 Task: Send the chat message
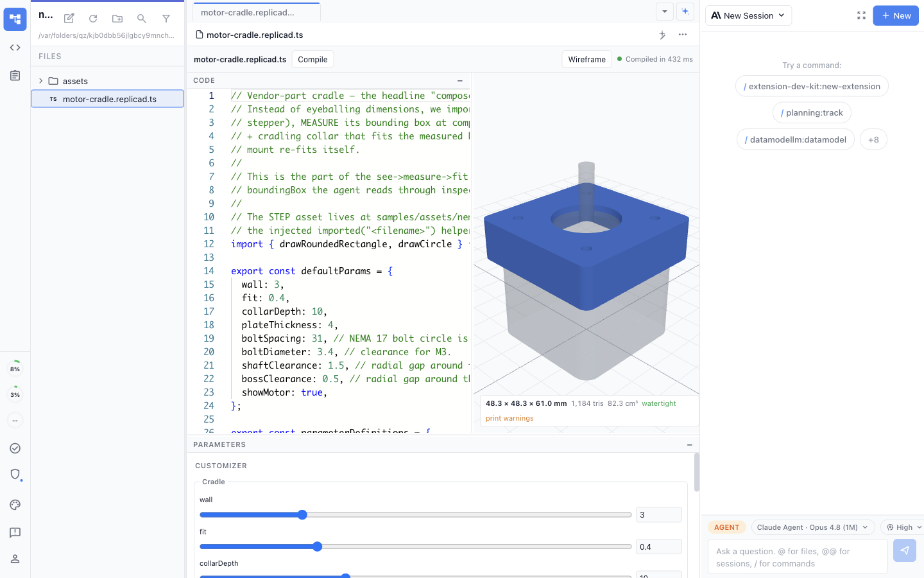coord(905,550)
